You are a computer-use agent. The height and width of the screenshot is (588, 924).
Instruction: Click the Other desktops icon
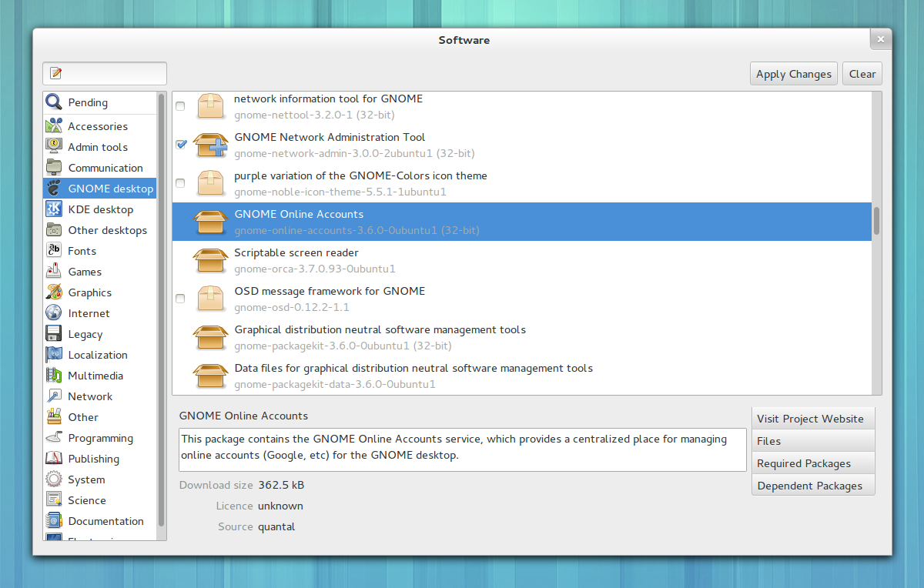click(54, 229)
